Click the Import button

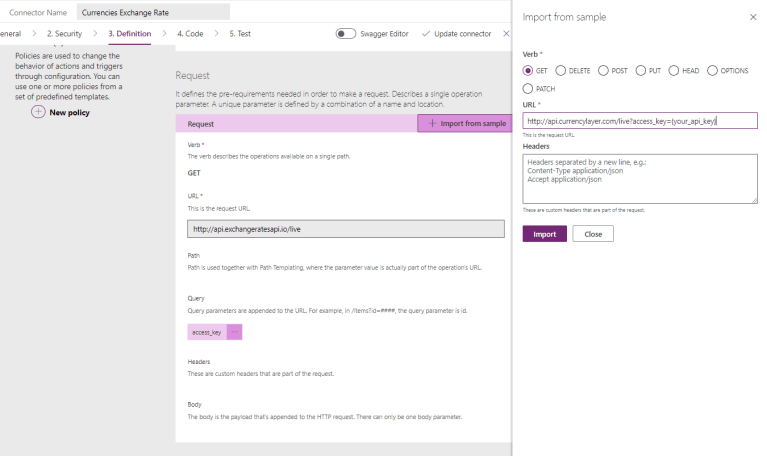click(x=544, y=234)
